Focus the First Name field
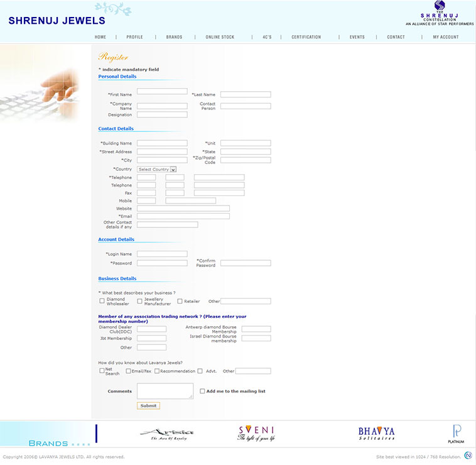The image size is (476, 465). 162,91
